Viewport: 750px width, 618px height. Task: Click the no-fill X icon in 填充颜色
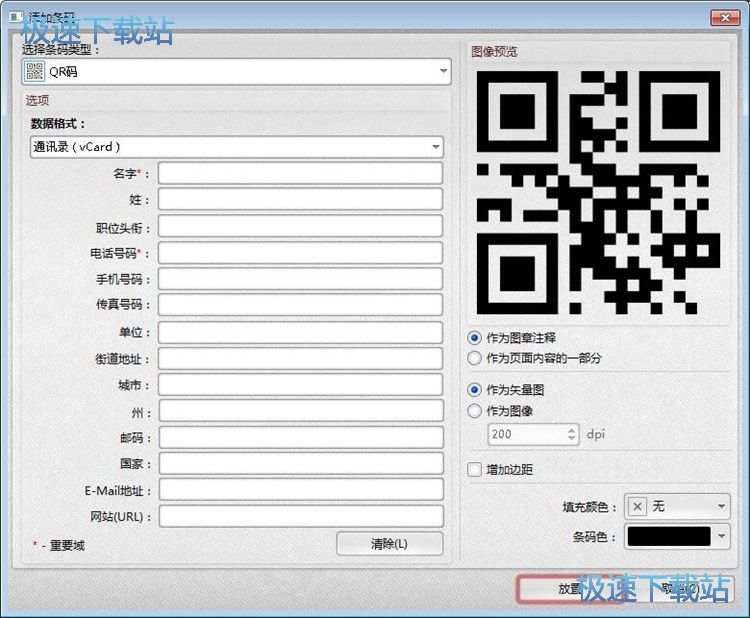[637, 507]
